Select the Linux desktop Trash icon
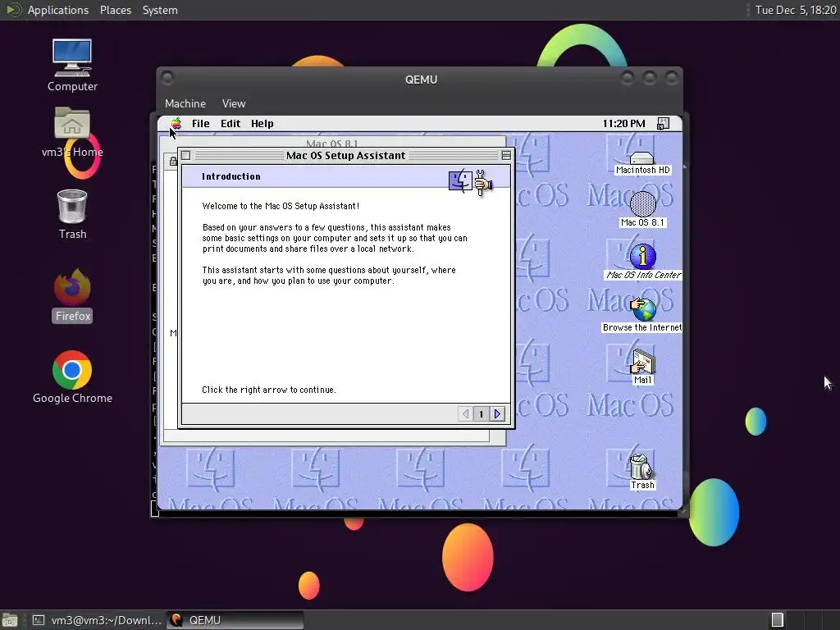This screenshot has width=840, height=630. (x=72, y=214)
